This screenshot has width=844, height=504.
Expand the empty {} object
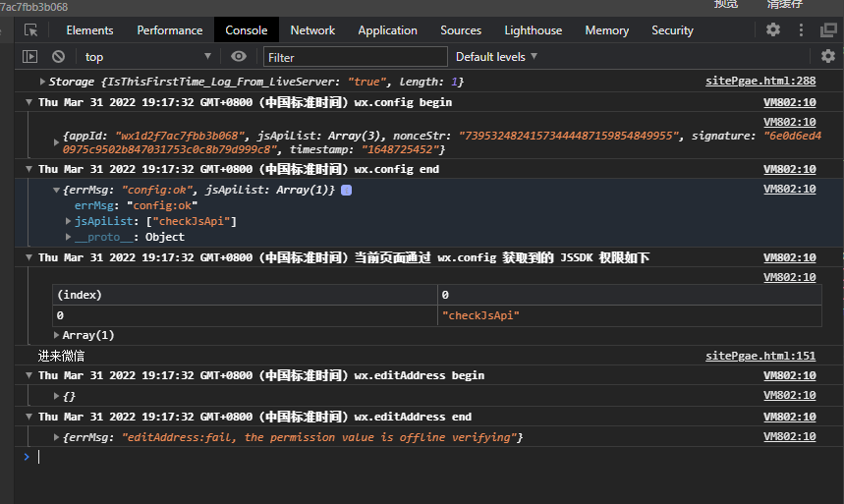coord(56,396)
